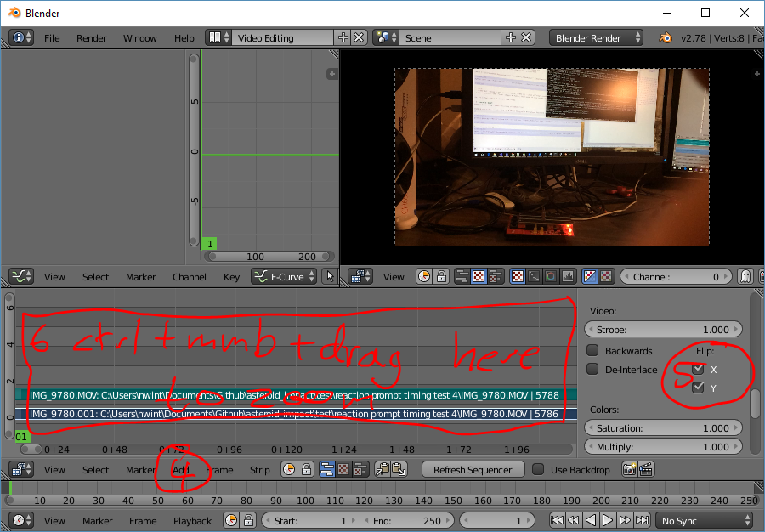Image resolution: width=765 pixels, height=532 pixels.
Task: Click the copy strips clipboard icon
Action: [x=381, y=469]
